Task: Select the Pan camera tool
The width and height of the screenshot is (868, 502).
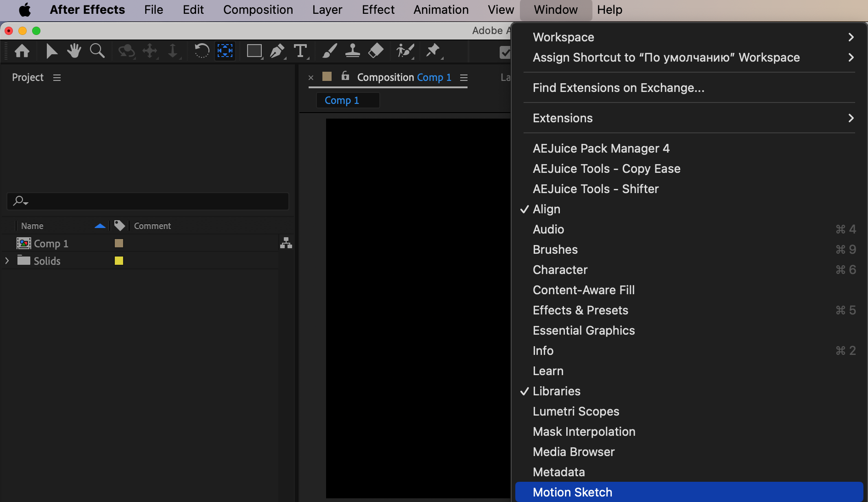Action: [x=150, y=51]
